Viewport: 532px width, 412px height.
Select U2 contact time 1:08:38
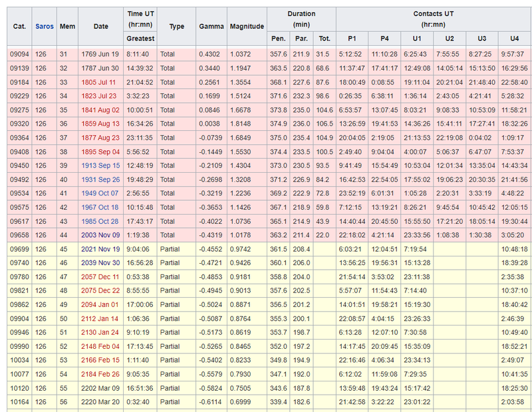[450, 235]
